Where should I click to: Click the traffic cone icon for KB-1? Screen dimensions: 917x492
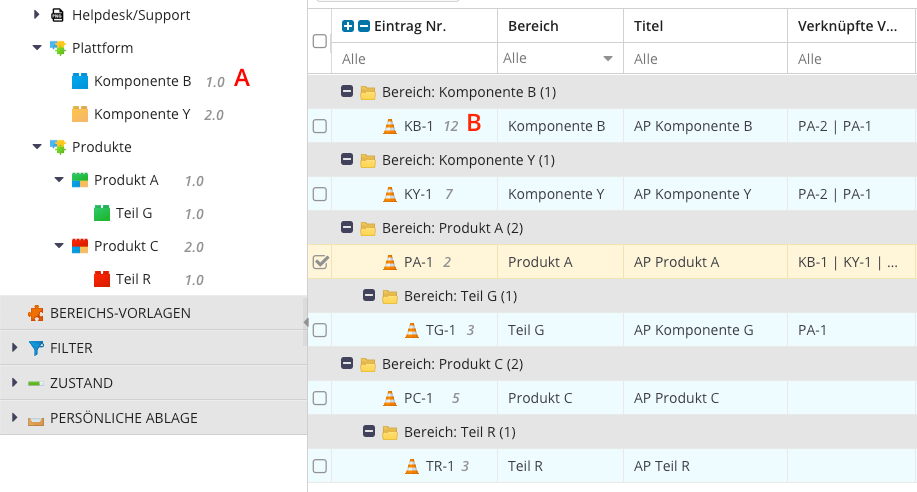[x=390, y=126]
